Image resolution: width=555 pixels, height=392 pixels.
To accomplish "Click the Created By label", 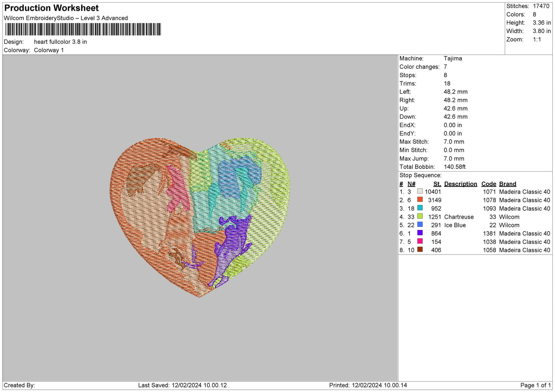I will [x=19, y=385].
